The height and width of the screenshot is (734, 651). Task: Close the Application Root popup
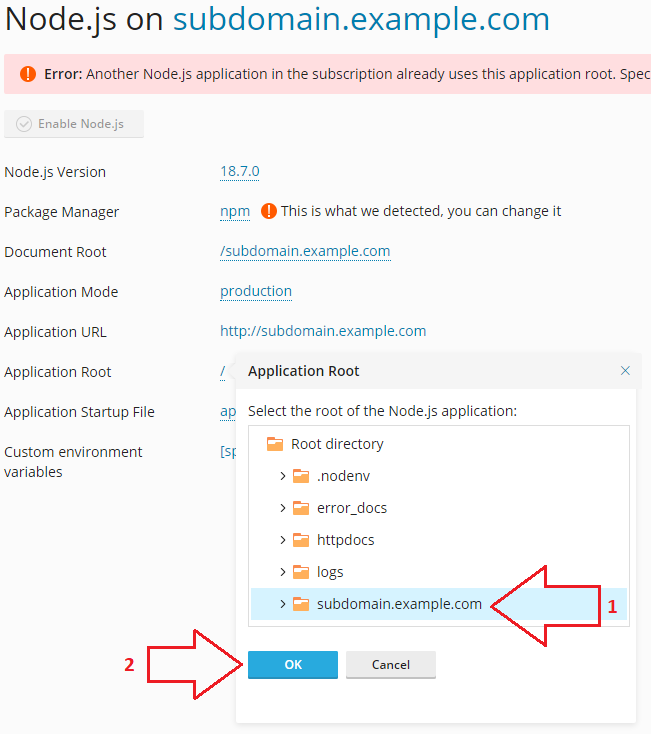pos(625,371)
